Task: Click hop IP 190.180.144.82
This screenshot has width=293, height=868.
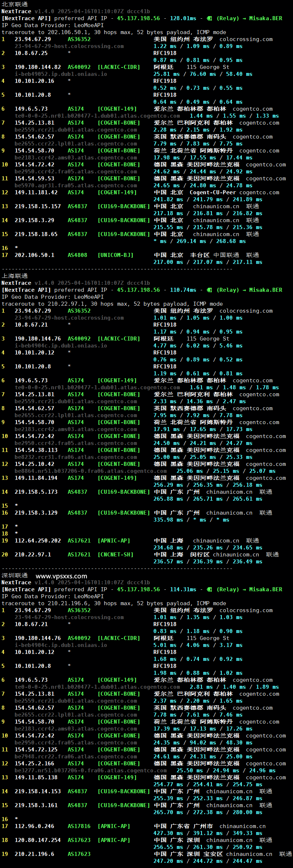Action: click(x=38, y=67)
